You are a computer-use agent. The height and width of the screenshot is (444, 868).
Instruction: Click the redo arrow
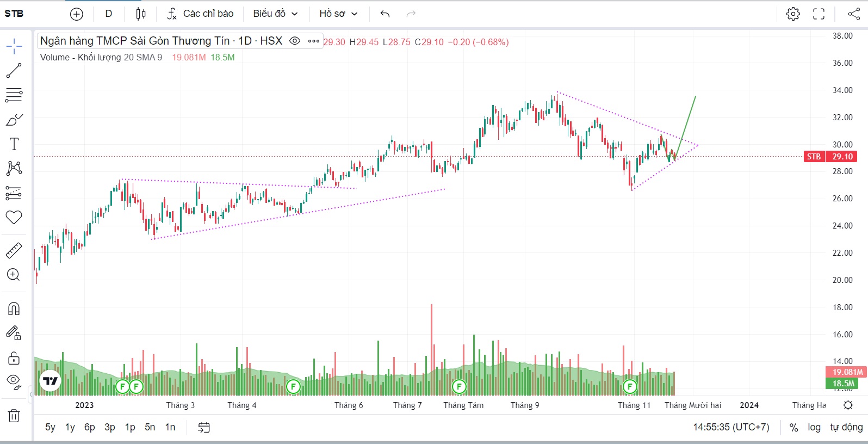[x=411, y=14]
